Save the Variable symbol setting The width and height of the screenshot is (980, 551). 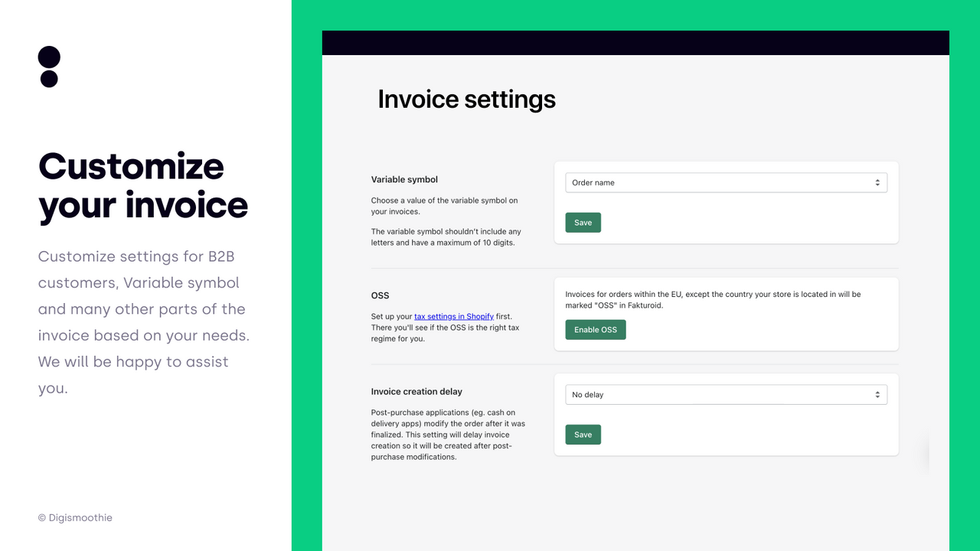583,223
